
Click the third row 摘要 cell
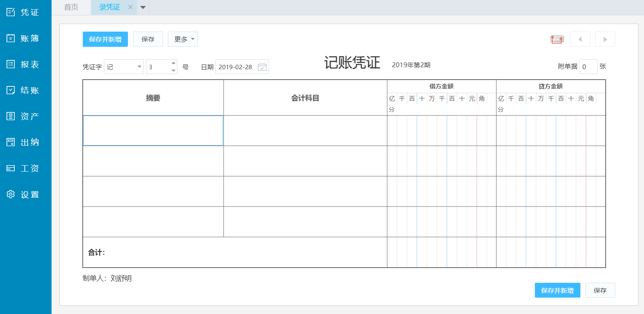(x=153, y=192)
